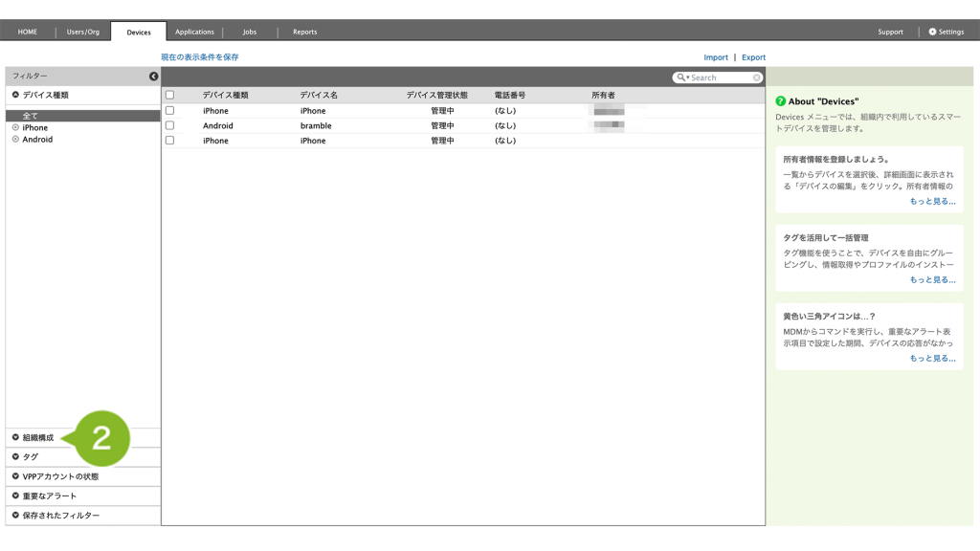Click the expand icon next to Android filter
980x551 pixels.
click(x=15, y=140)
